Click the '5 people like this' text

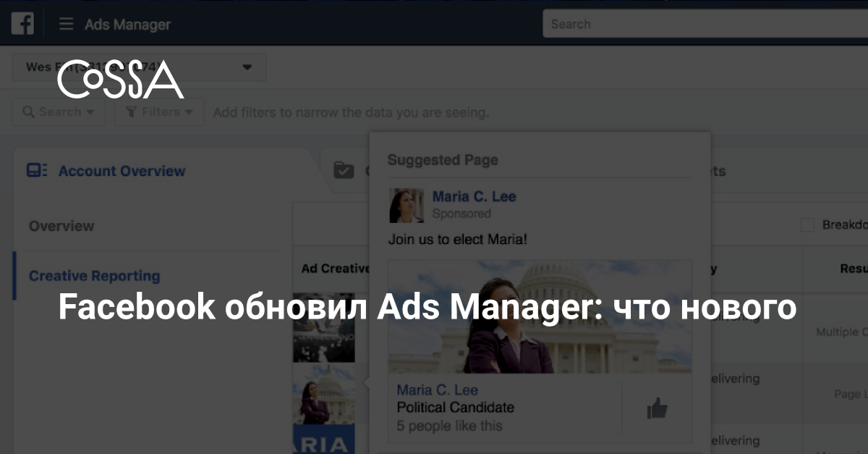[450, 426]
